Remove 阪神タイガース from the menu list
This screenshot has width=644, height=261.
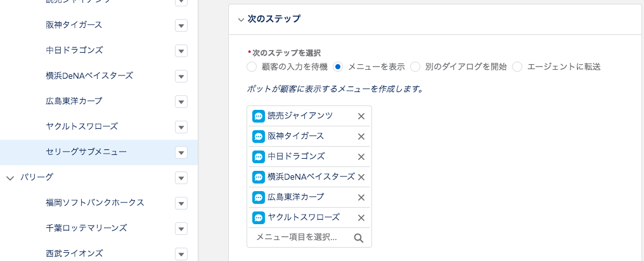(361, 137)
